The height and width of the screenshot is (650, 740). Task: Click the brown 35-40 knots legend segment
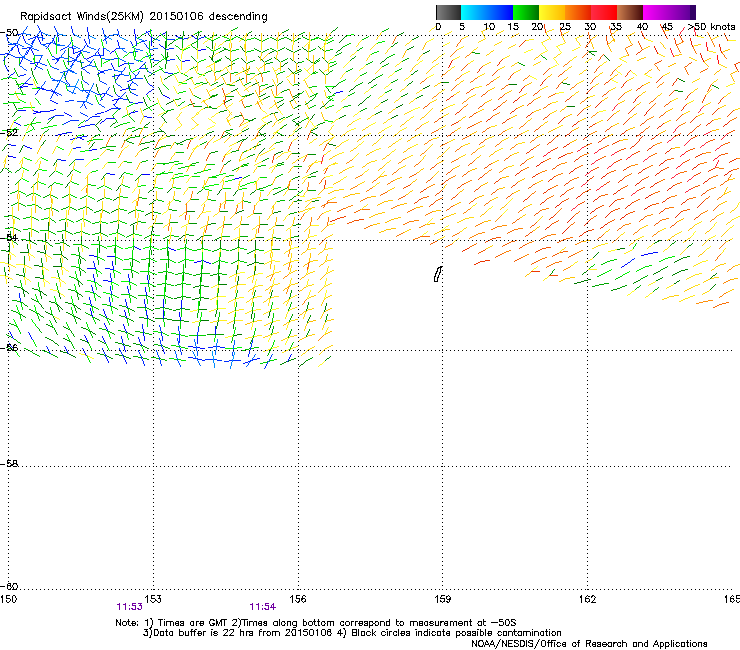[x=630, y=12]
